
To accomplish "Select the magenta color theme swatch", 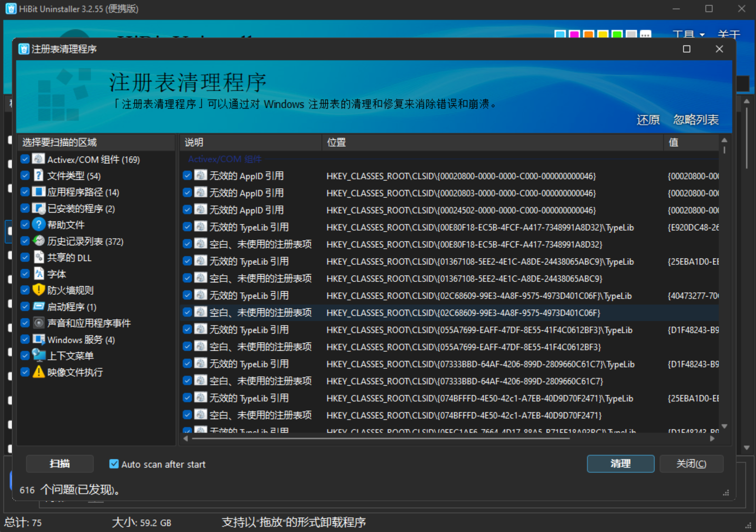I will pos(574,35).
